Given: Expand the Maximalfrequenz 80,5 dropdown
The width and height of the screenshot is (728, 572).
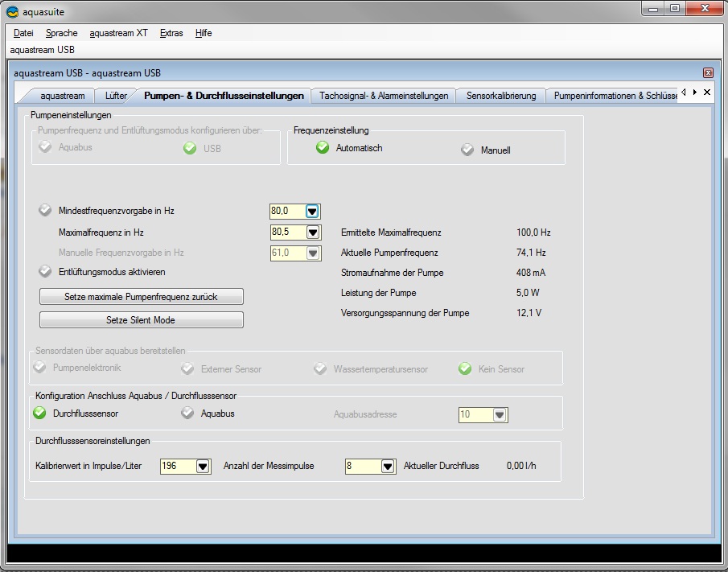Looking at the screenshot, I should (x=313, y=233).
